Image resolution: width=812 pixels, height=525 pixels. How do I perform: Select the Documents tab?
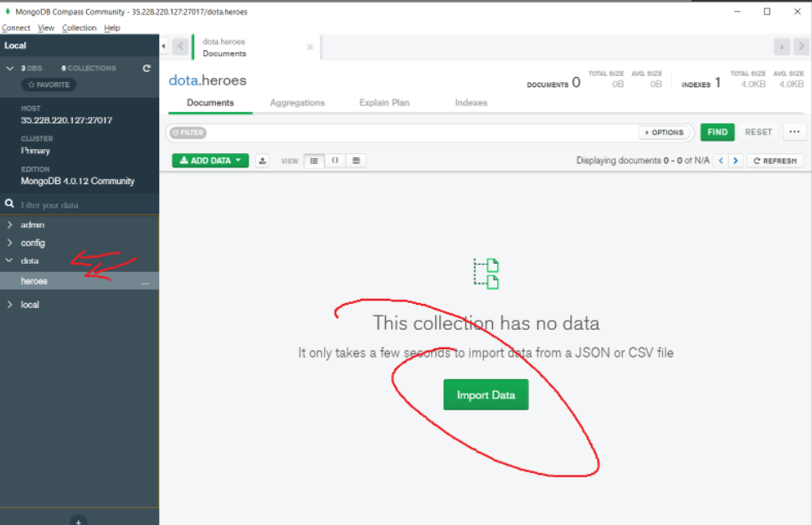tap(210, 103)
